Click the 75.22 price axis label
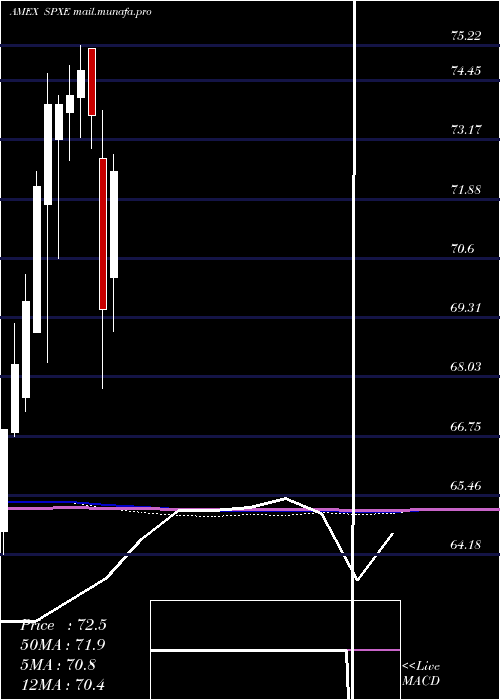Image resolution: width=500 pixels, height=700 pixels. coord(466,36)
